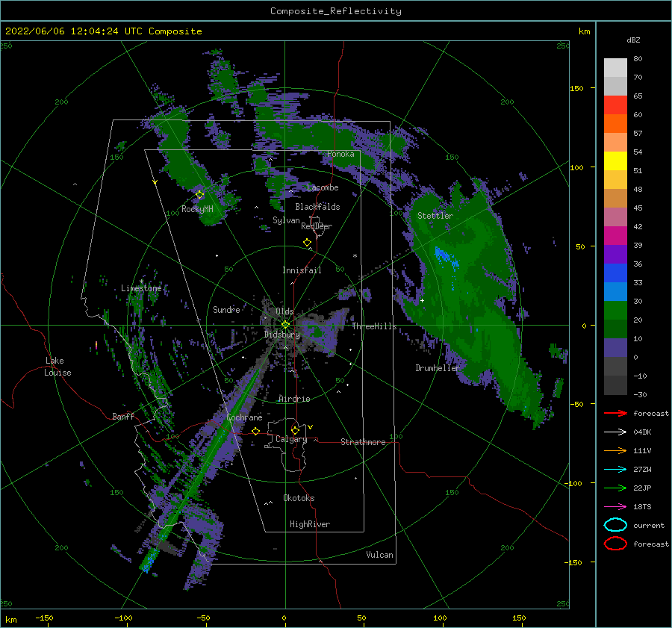Select the magenta dBZ swatch in legend
Screen dimensions: 672x628
615,236
